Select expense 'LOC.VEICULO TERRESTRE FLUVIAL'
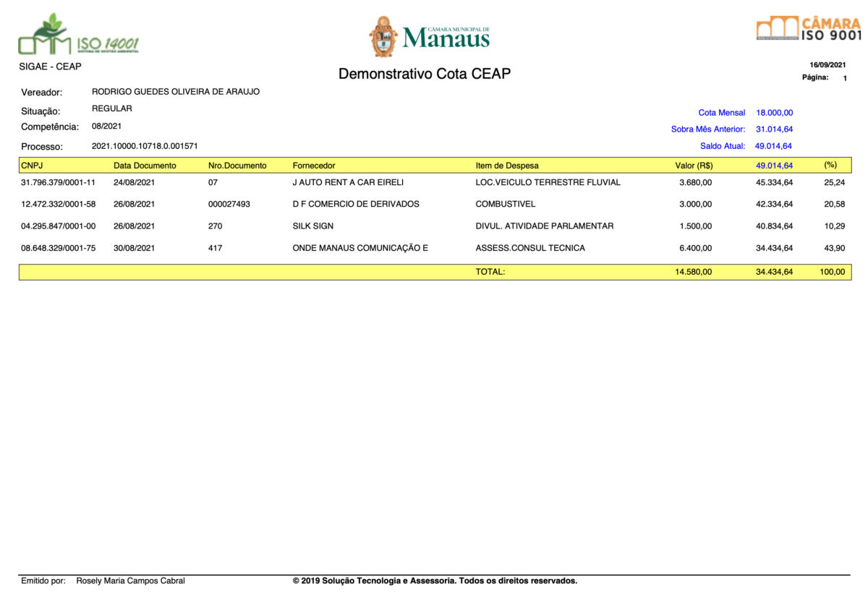This screenshot has width=868, height=611. (x=548, y=182)
